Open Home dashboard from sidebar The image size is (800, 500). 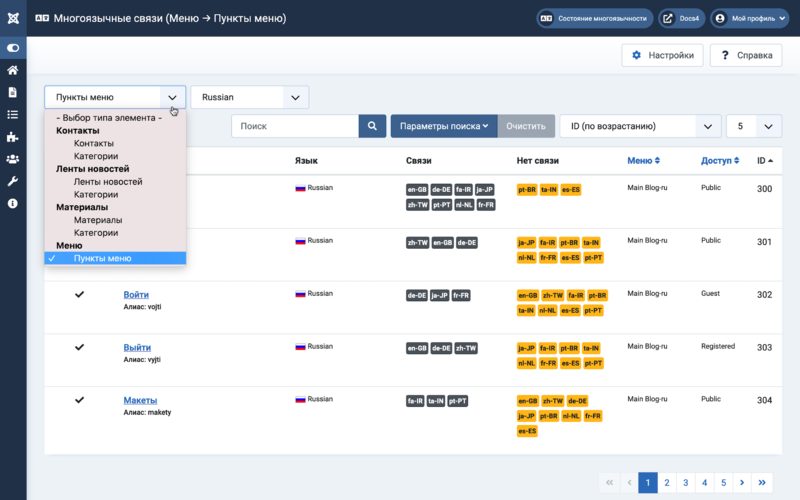(x=13, y=70)
